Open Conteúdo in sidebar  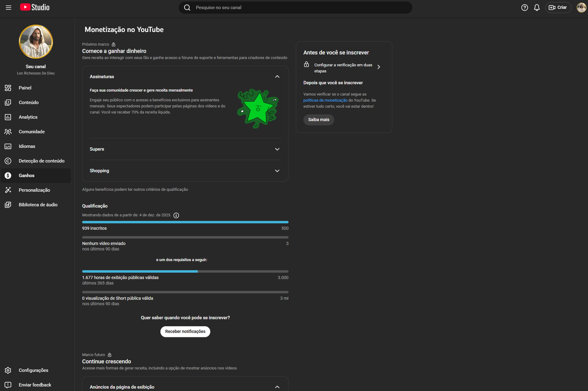click(x=36, y=103)
